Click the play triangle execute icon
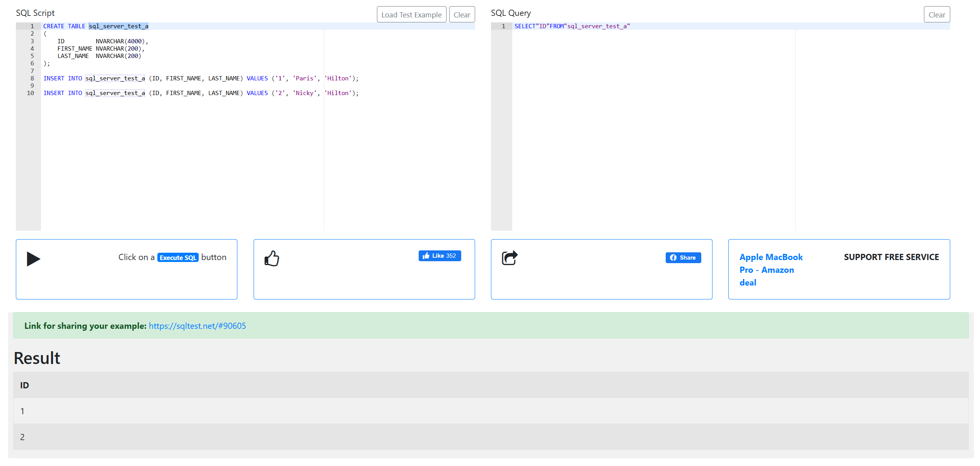Screen dimensions: 980x466 click(x=33, y=259)
